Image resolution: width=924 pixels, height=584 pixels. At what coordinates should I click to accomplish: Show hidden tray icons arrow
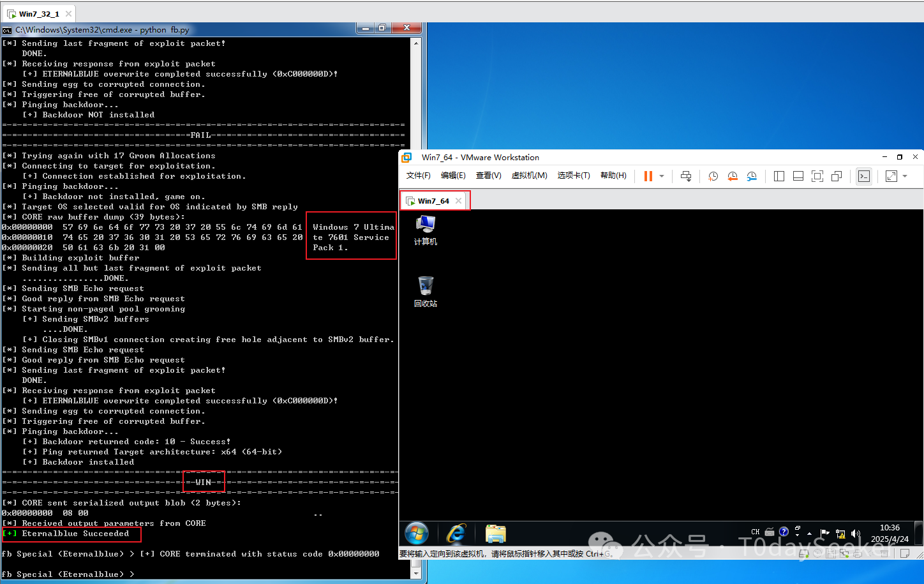[810, 534]
